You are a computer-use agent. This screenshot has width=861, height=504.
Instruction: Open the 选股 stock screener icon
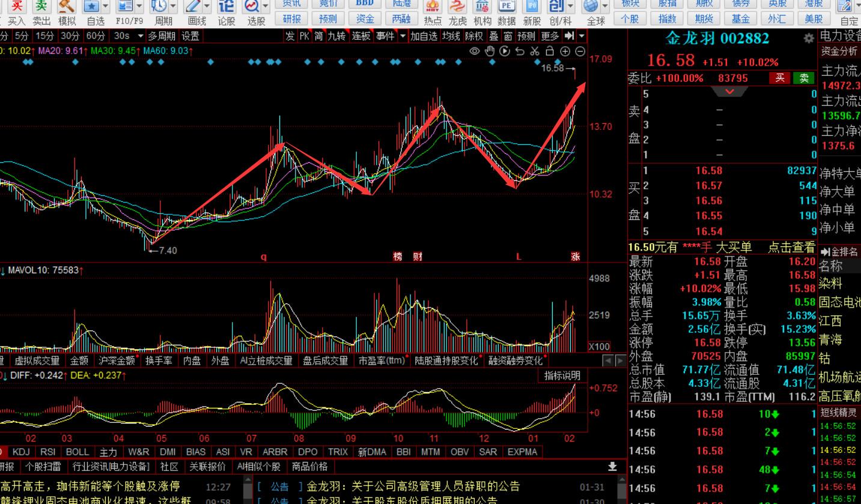(252, 7)
